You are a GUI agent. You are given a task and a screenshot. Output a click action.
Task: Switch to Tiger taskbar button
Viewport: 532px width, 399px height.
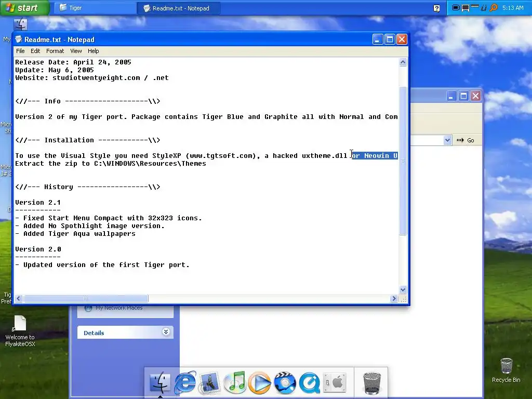click(96, 8)
